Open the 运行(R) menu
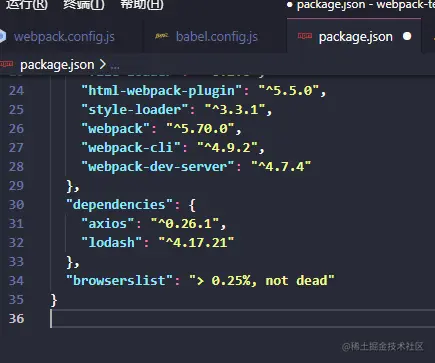435x363 pixels. coord(27,5)
